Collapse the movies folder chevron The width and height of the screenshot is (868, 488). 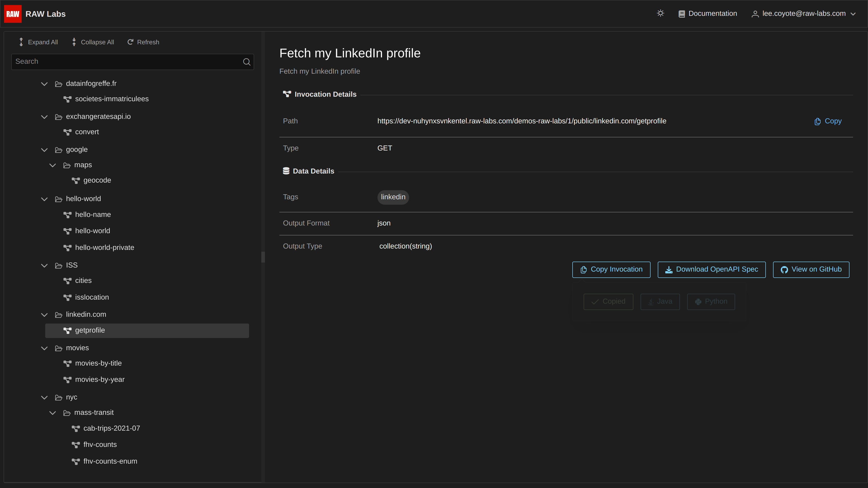(x=44, y=348)
